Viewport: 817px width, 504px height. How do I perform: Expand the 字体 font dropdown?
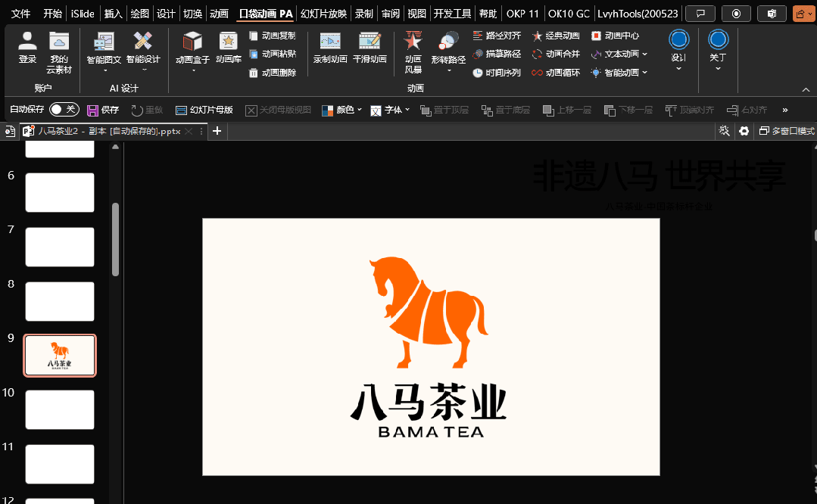pyautogui.click(x=407, y=110)
